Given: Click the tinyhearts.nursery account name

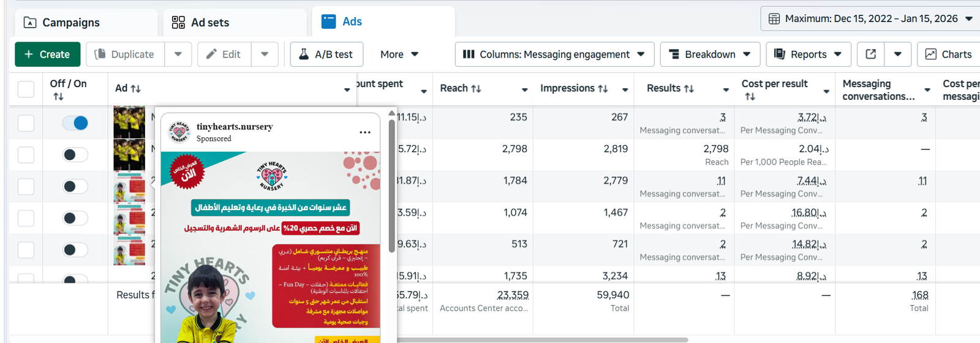Looking at the screenshot, I should (x=235, y=127).
